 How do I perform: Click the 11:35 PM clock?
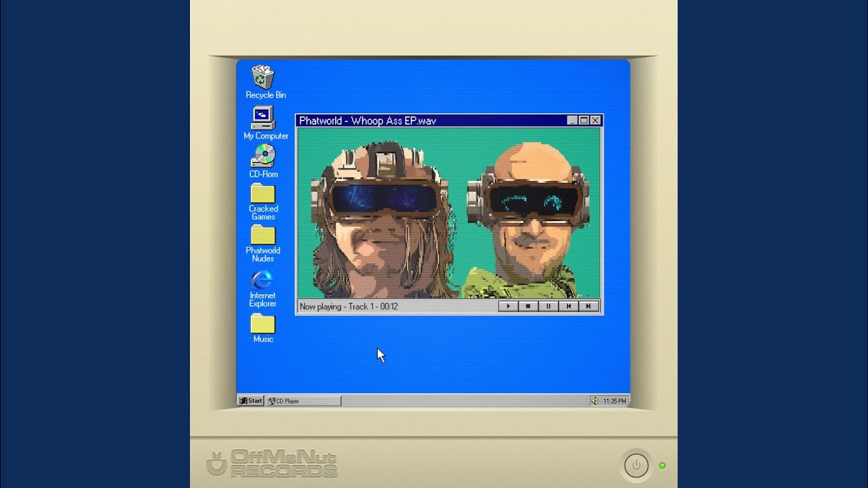[614, 401]
